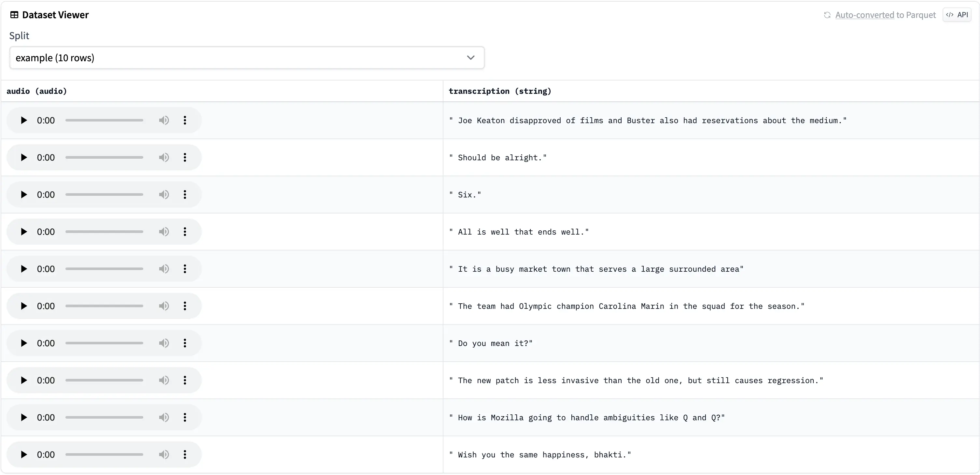Image resolution: width=980 pixels, height=475 pixels.
Task: Mute the audio for the 'Should be alright.' clip
Action: point(163,157)
